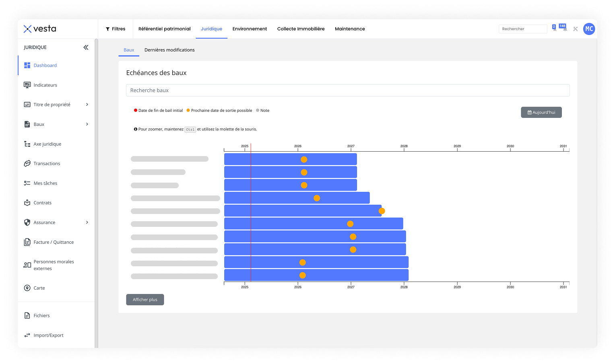Click the Fichiers document icon

pos(27,316)
